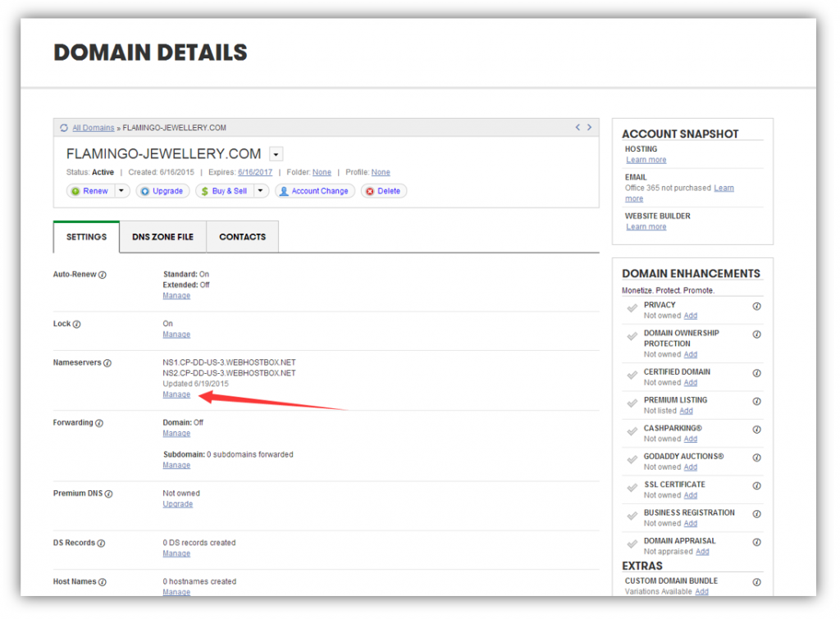The image size is (840, 619).
Task: Click the Forwarding info icon
Action: click(99, 423)
